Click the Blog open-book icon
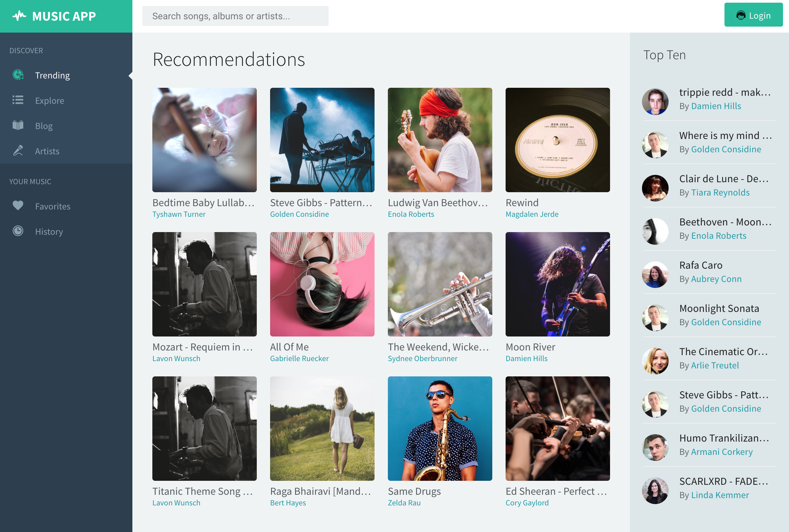The width and height of the screenshot is (789, 532). (x=18, y=126)
